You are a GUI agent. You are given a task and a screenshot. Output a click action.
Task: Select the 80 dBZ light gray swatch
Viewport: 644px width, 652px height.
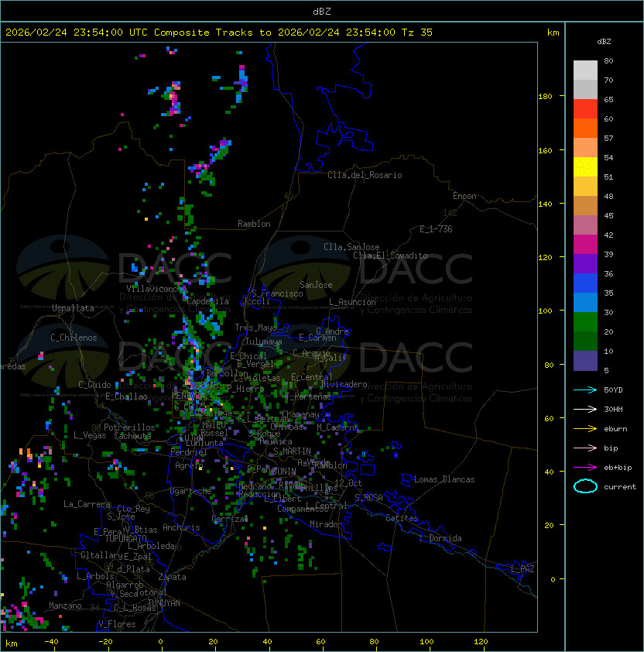coord(585,70)
